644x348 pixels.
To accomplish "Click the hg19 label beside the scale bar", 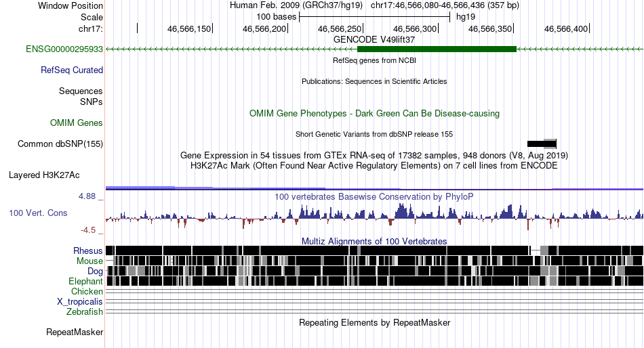I will [466, 17].
